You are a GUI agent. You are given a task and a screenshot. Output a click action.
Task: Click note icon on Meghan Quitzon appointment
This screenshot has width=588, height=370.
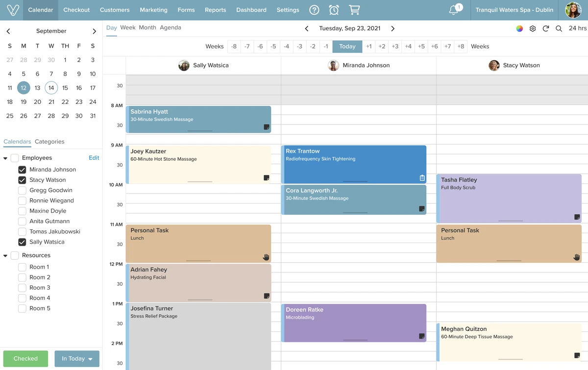(577, 356)
